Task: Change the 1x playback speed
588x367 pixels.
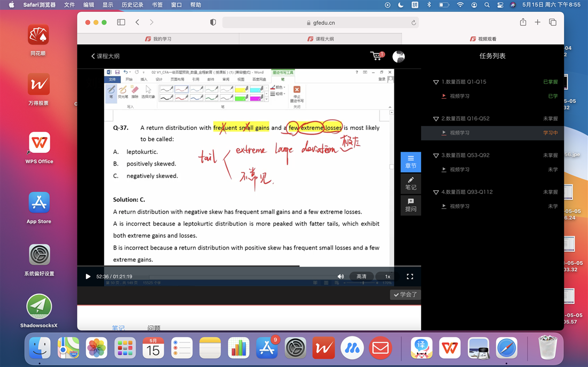Action: [388, 276]
